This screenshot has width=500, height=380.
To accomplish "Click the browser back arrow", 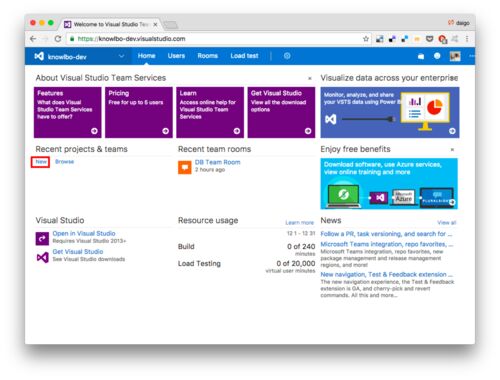I will [x=33, y=39].
